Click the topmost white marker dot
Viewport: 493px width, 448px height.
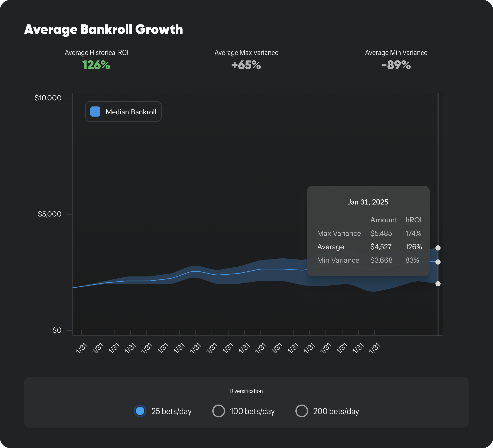pos(438,248)
